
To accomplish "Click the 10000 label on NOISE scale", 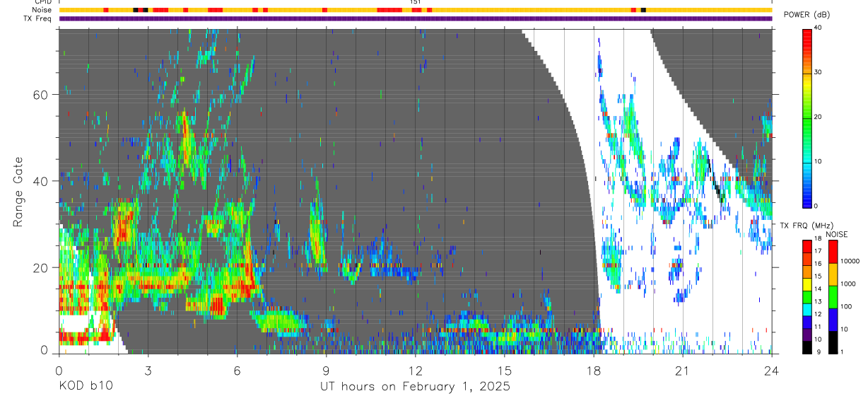I will (849, 262).
